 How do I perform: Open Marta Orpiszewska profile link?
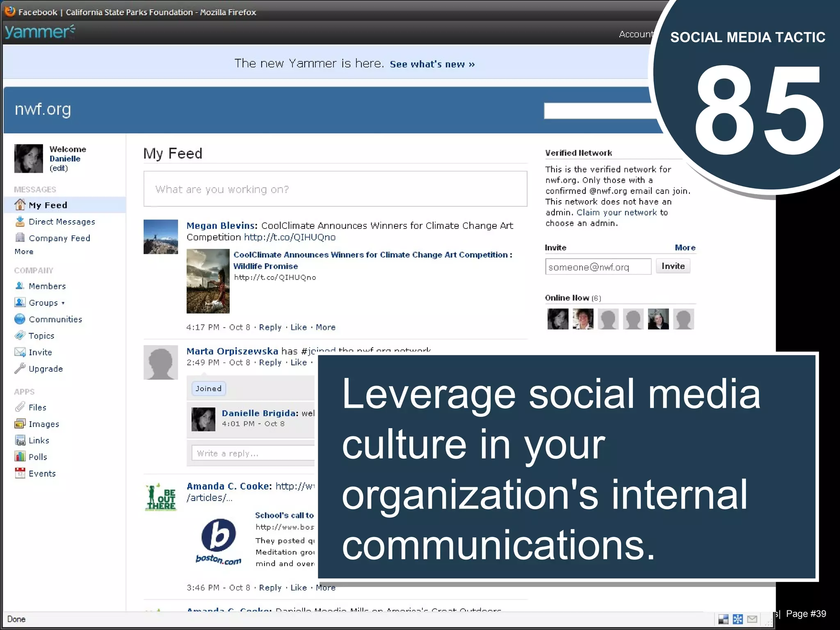(232, 351)
